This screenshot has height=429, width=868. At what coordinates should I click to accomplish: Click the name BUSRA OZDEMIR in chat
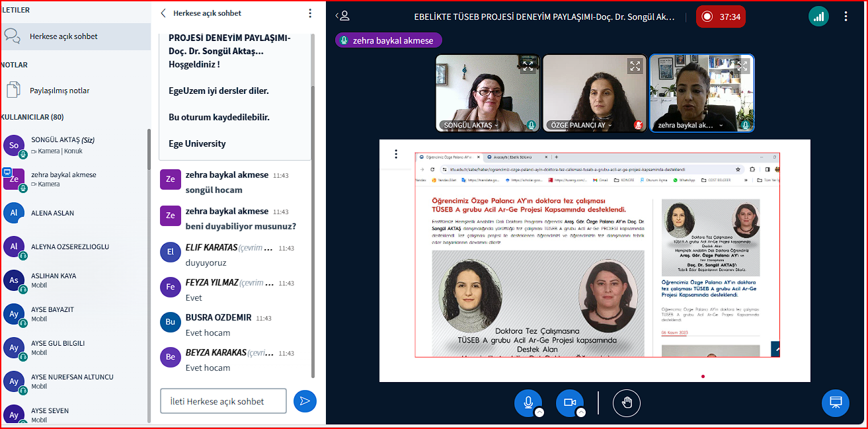218,317
